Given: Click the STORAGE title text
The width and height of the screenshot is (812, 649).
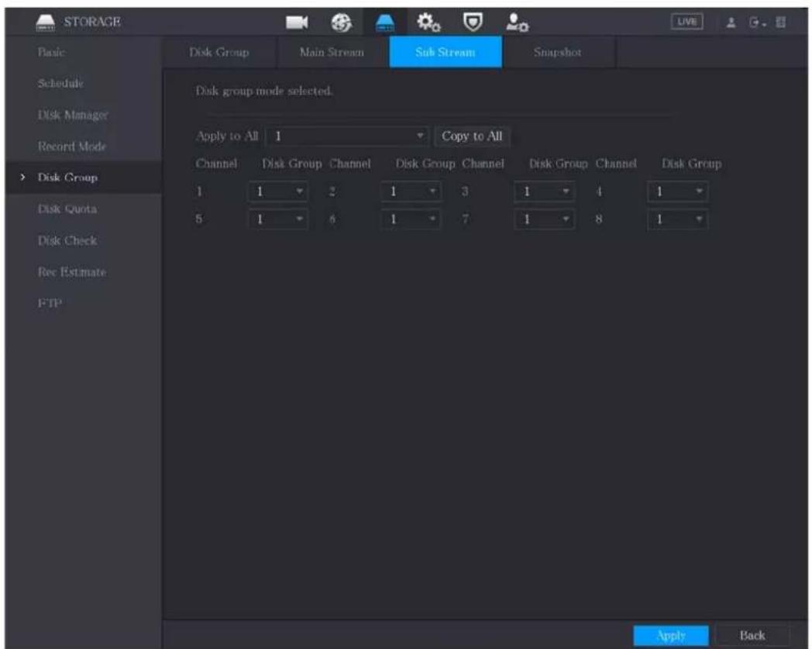Looking at the screenshot, I should click(92, 22).
